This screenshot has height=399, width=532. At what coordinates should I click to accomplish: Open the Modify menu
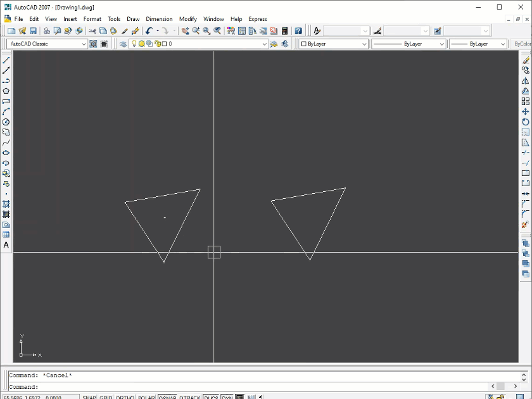pos(188,19)
